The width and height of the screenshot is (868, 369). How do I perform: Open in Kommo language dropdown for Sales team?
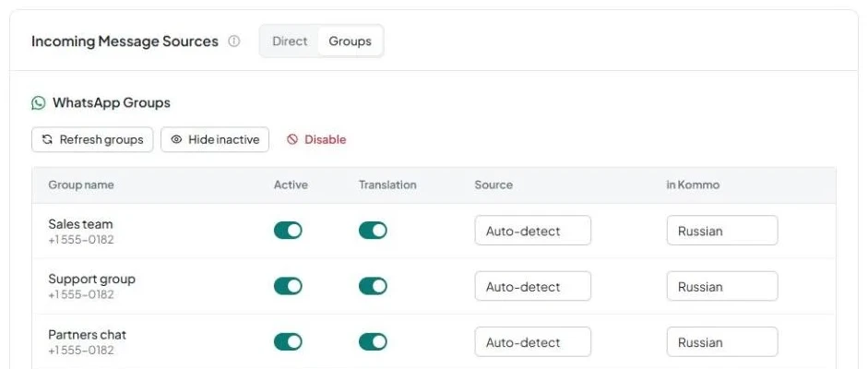pos(722,231)
